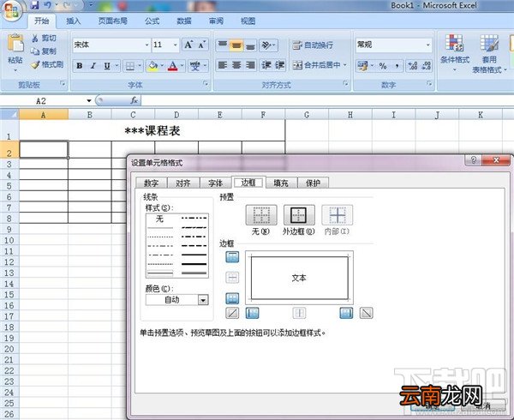Apply comma style number format
The image size is (514, 420).
coord(397,66)
